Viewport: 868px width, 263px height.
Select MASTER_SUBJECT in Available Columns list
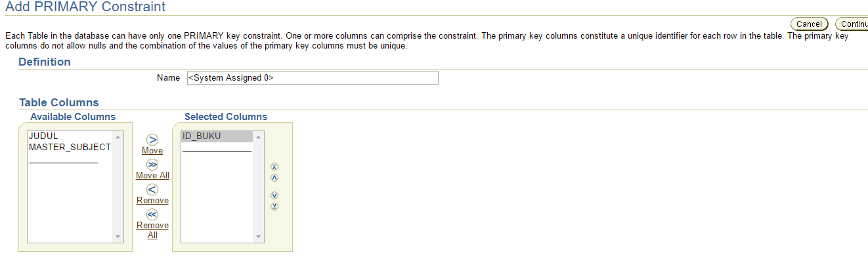[70, 147]
